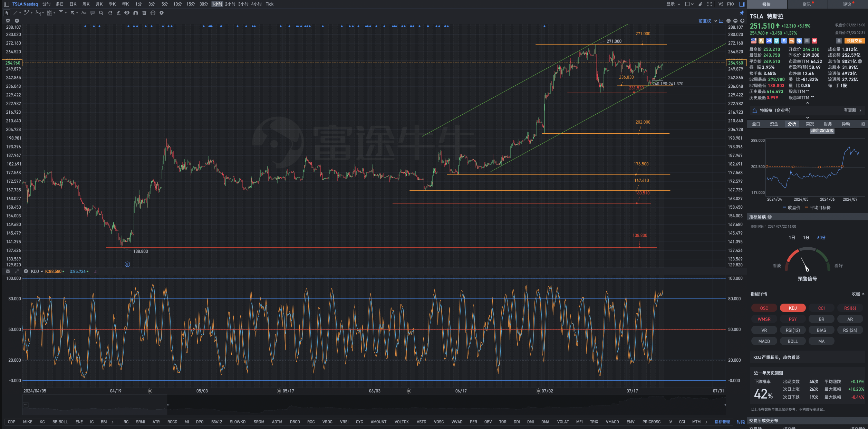
Task: Select the 60分 indicator period
Action: 821,238
